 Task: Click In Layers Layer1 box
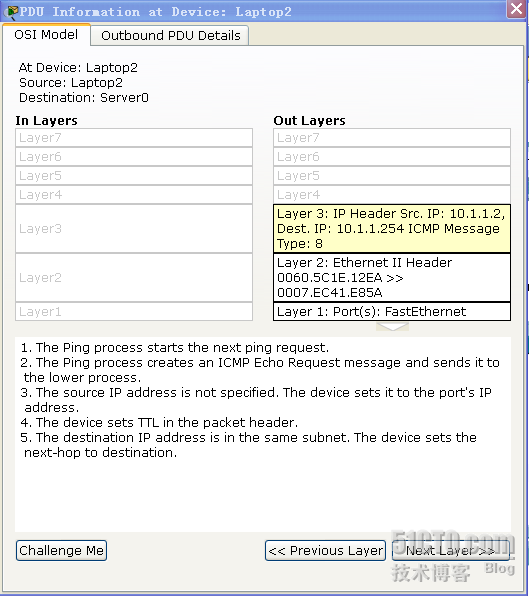[x=134, y=311]
